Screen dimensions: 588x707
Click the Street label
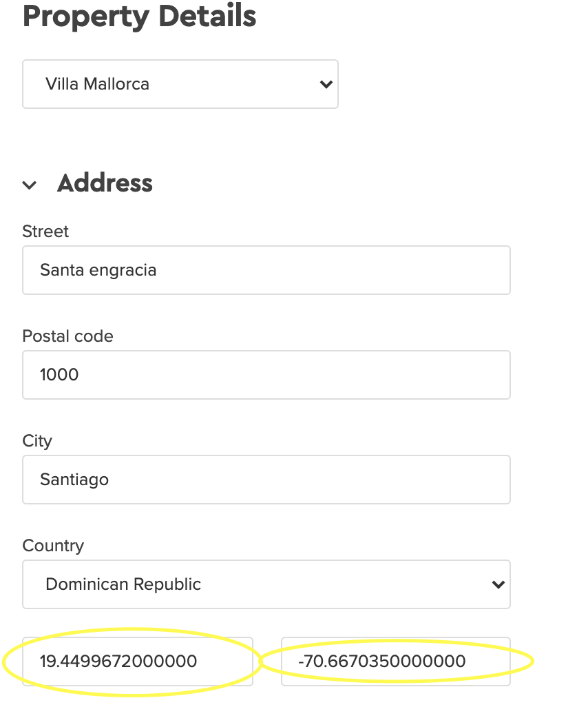tap(45, 232)
